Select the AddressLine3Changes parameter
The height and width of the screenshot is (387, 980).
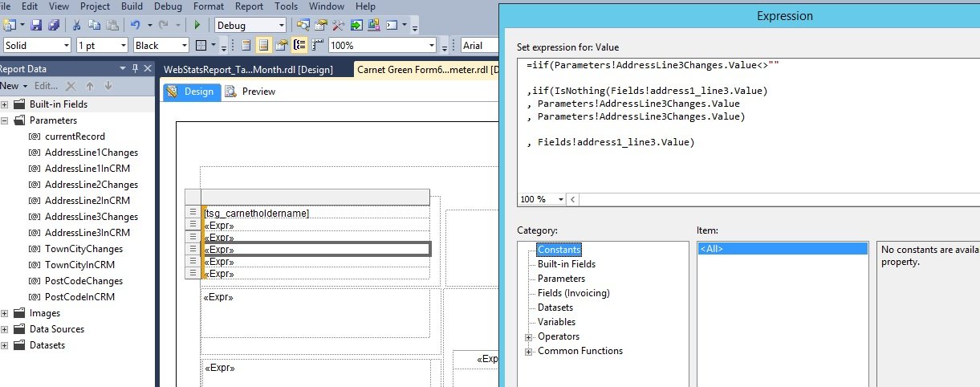tap(91, 217)
